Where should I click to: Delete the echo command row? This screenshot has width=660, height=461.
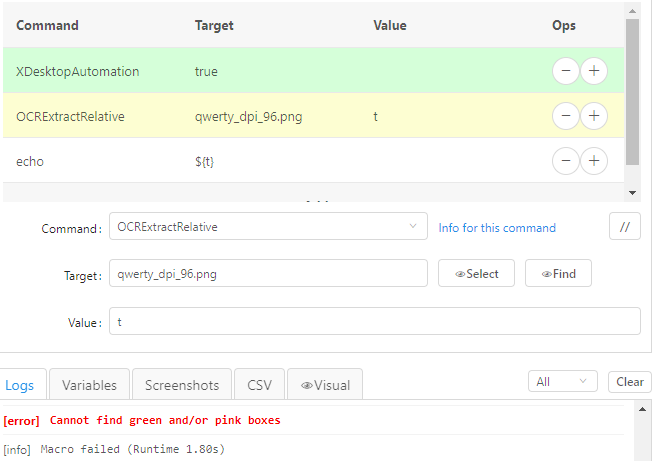pyautogui.click(x=566, y=161)
